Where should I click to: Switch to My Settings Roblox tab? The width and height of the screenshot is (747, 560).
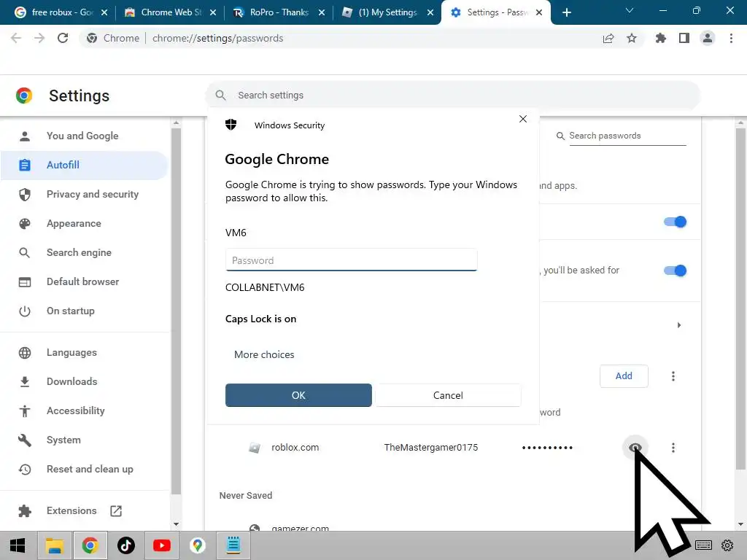click(387, 12)
